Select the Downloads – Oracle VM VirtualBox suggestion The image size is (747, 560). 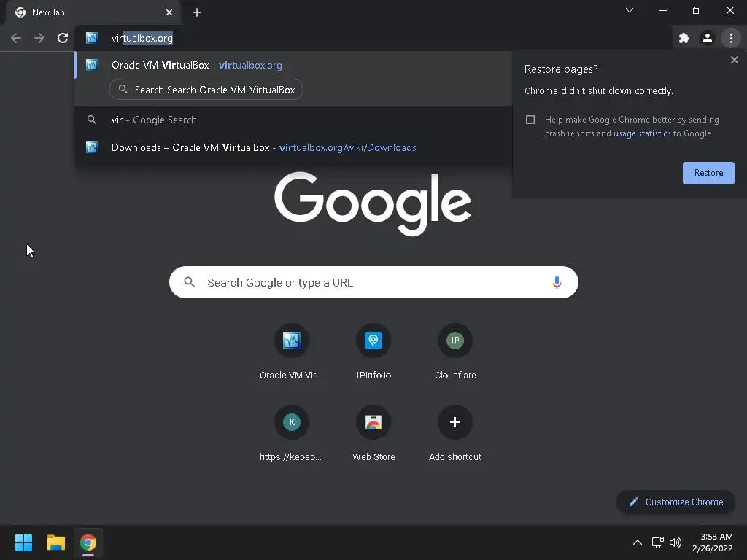coord(293,147)
